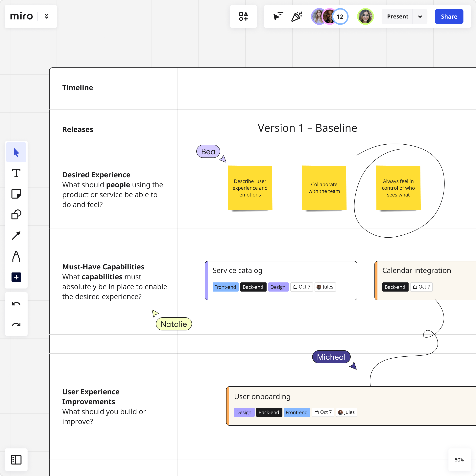Select the connection line arrow tool
Screen dimensions: 476x476
point(16,236)
